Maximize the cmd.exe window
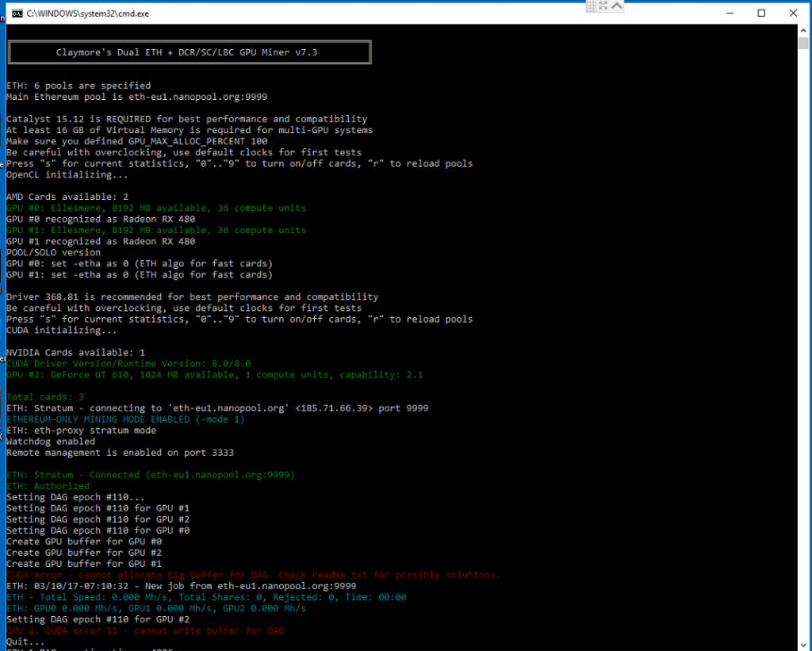812x651 pixels. tap(761, 13)
